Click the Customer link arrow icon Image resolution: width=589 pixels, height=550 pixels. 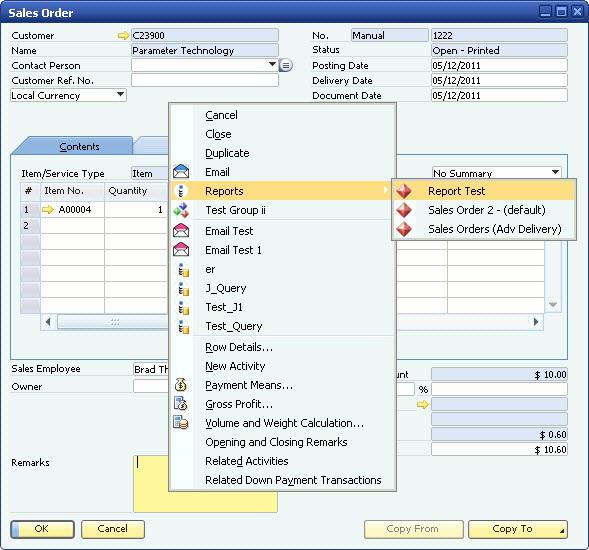(123, 36)
